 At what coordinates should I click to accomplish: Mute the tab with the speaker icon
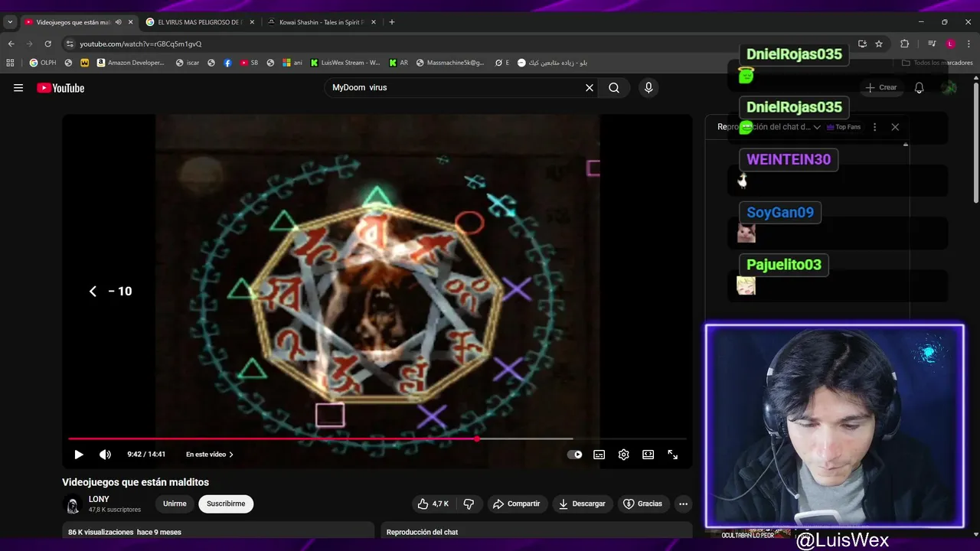[118, 22]
